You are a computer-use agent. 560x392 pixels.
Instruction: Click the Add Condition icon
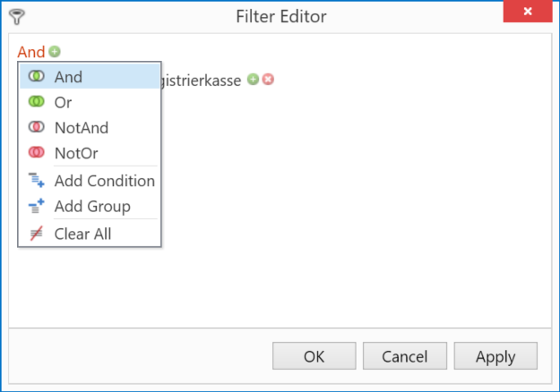[x=36, y=180]
